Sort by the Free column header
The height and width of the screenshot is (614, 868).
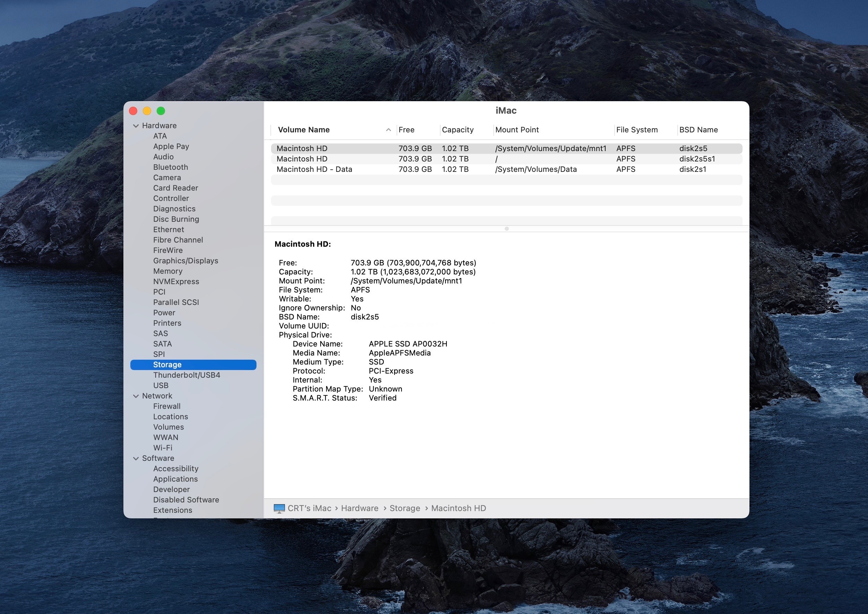tap(407, 130)
